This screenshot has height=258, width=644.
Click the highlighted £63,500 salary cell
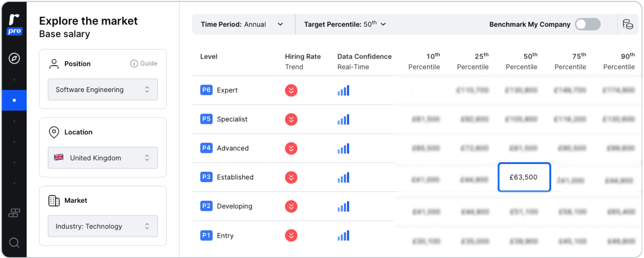point(524,177)
